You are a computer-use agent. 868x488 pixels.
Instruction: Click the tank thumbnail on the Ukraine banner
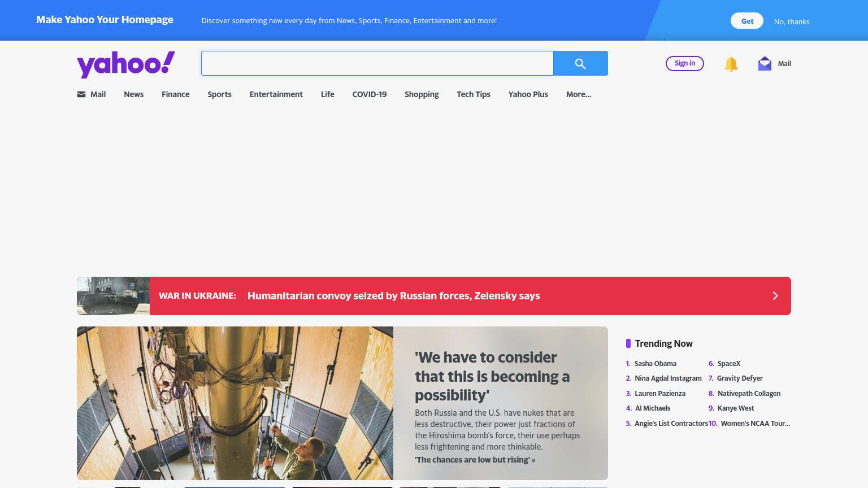click(x=113, y=296)
